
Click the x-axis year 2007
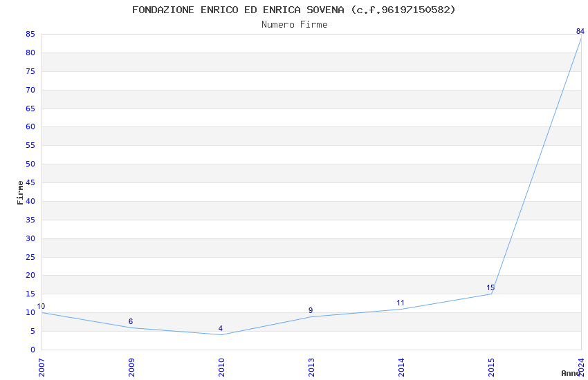[x=42, y=368]
